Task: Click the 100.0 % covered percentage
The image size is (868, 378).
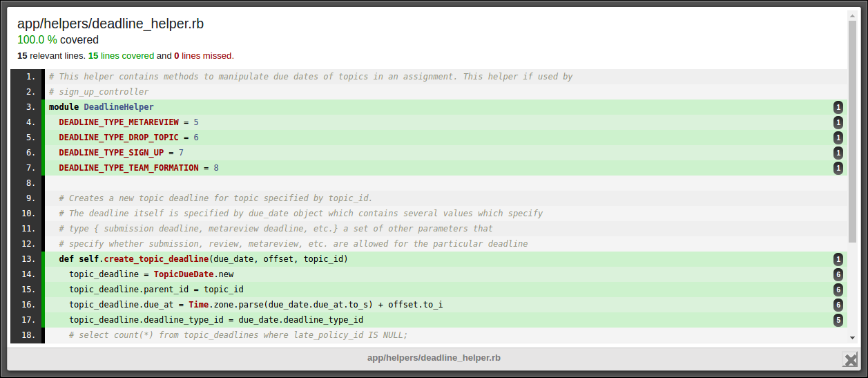Action: [x=37, y=40]
